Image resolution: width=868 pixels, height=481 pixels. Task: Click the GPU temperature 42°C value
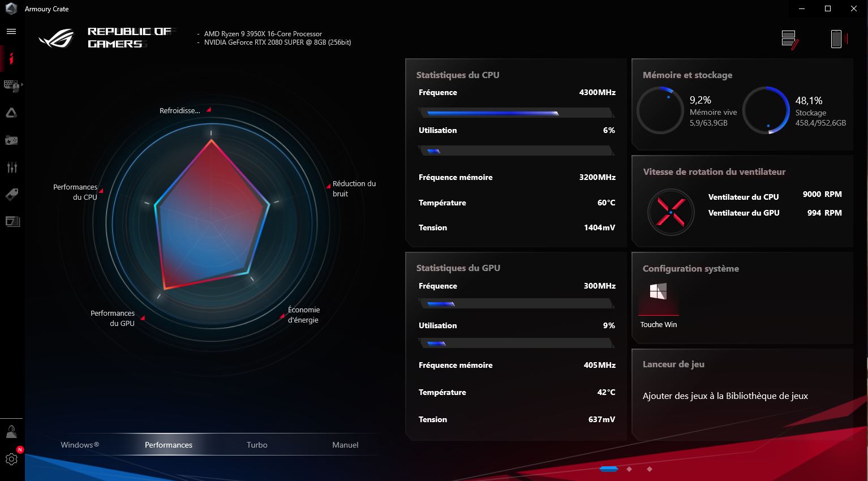click(x=607, y=392)
